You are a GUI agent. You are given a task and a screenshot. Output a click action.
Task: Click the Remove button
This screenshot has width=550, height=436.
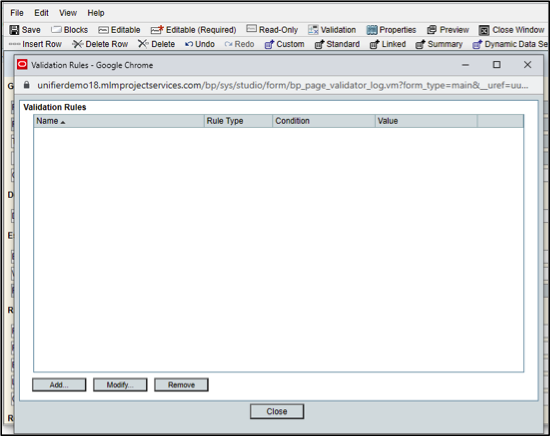coord(181,385)
